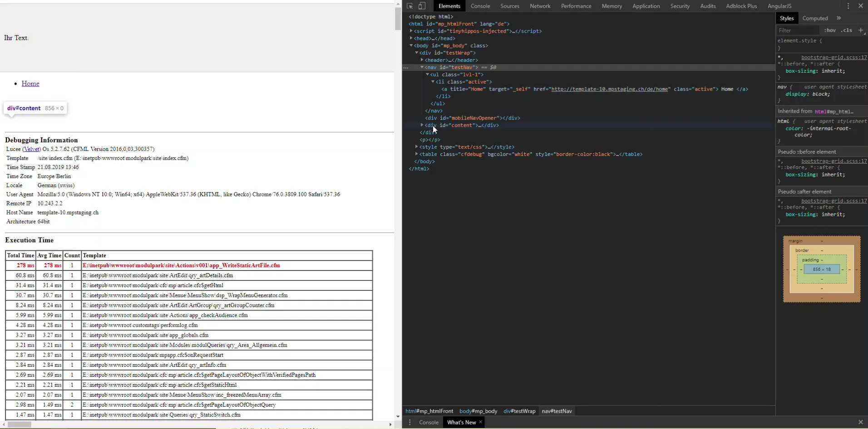Image resolution: width=868 pixels, height=429 pixels.
Task: Close the bottom drawer
Action: point(860,422)
